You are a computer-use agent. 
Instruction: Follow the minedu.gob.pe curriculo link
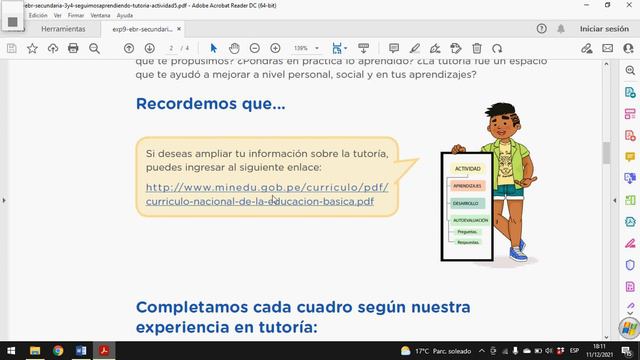(267, 187)
